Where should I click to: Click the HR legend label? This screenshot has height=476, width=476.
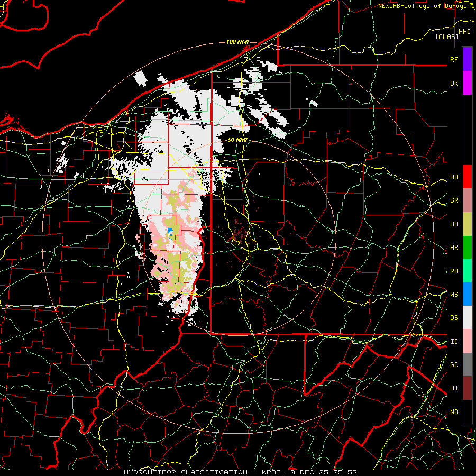click(x=454, y=248)
